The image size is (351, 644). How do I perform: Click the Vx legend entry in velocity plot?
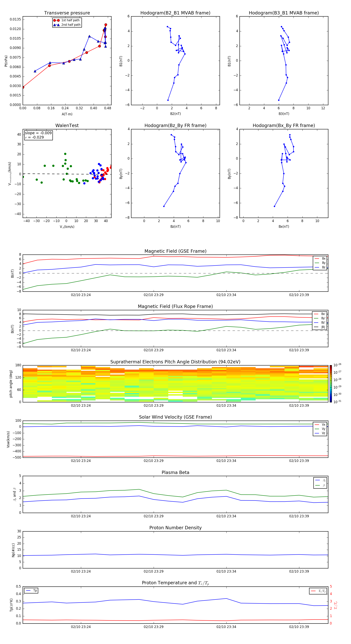[320, 424]
